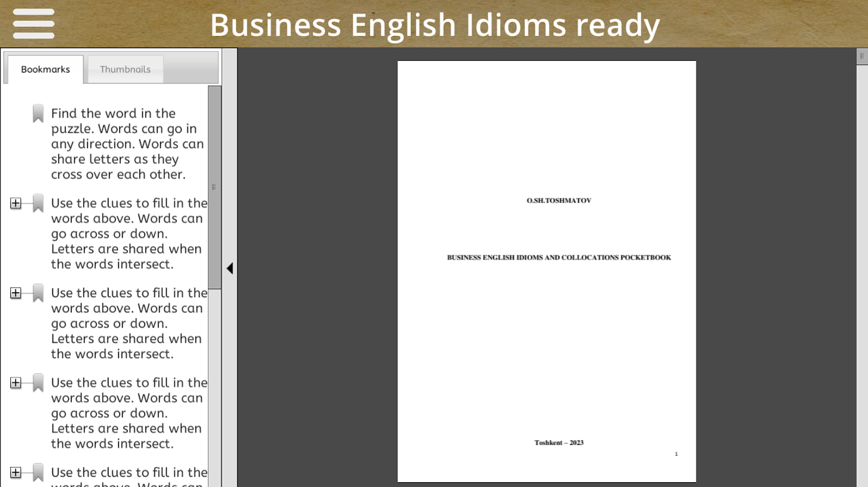Click bookmark ribbon icon of first 'Use the clues' entry

coord(38,203)
